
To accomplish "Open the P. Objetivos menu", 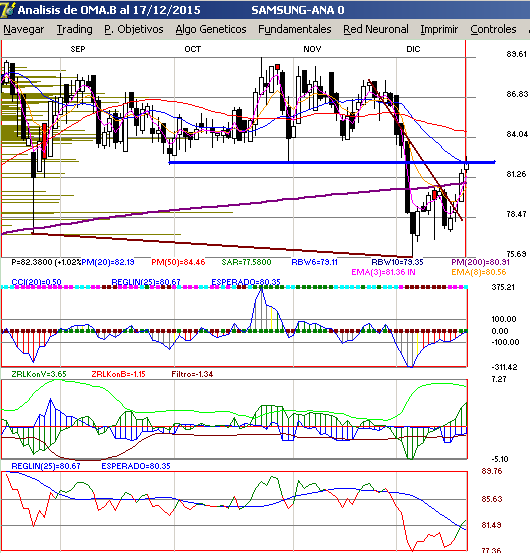I will (x=134, y=29).
